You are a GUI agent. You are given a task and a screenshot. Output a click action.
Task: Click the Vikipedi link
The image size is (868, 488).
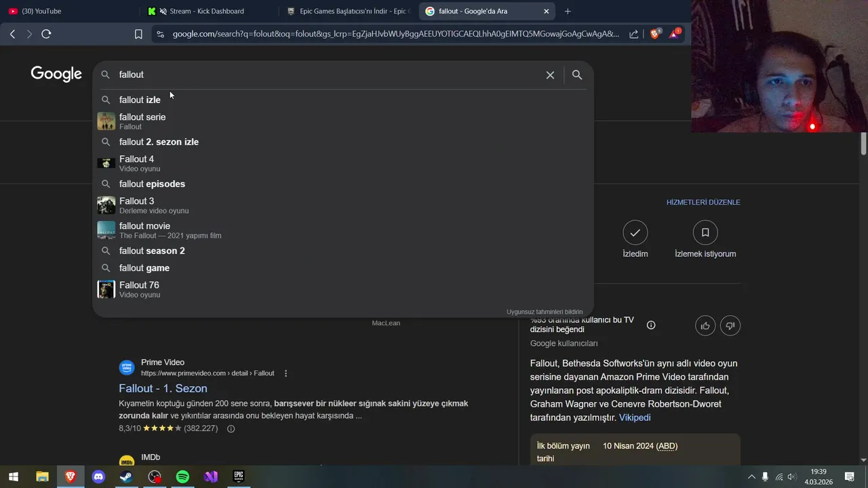coord(635,418)
